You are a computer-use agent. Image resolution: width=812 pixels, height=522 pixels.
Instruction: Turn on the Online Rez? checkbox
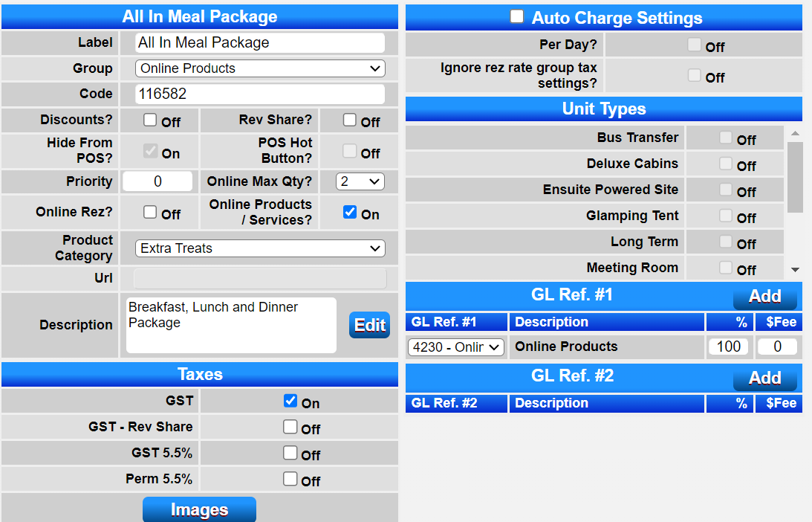click(150, 212)
